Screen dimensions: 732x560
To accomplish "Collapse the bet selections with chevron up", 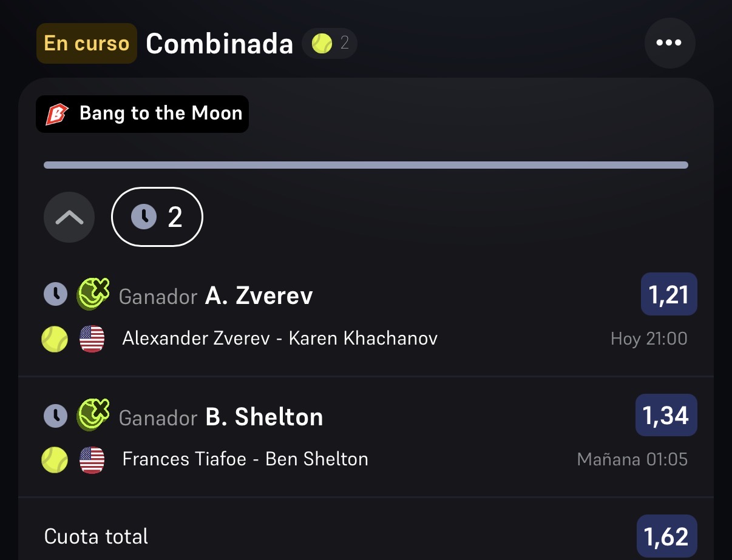I will pos(69,217).
